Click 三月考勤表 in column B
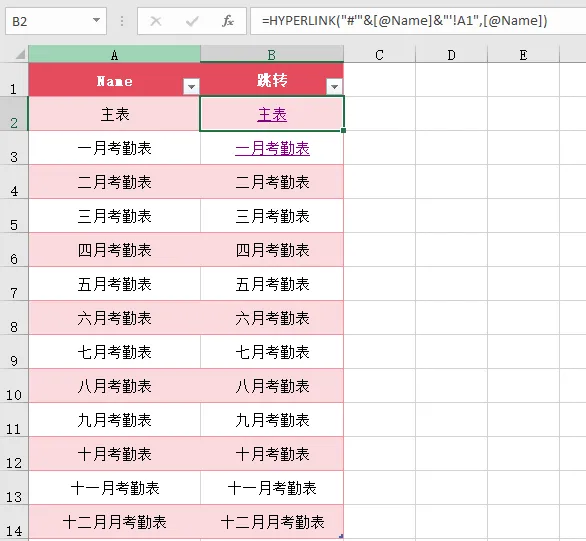The height and width of the screenshot is (541, 586). pos(272,216)
